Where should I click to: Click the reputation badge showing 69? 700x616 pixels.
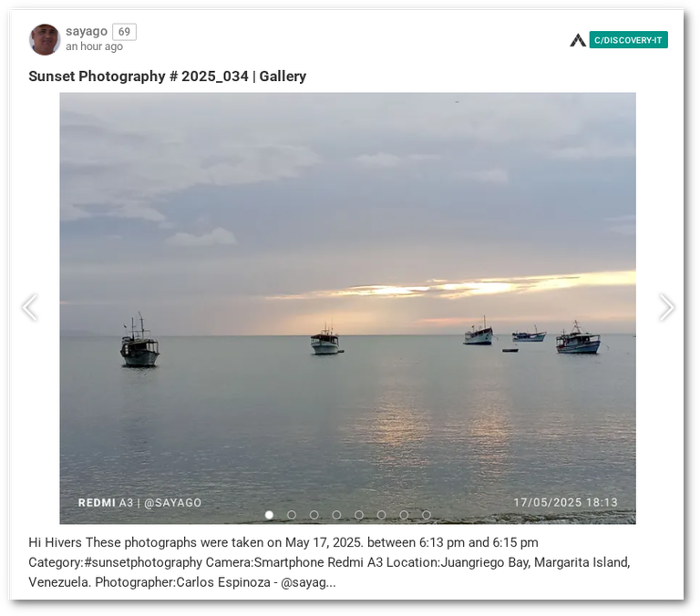coord(124,32)
